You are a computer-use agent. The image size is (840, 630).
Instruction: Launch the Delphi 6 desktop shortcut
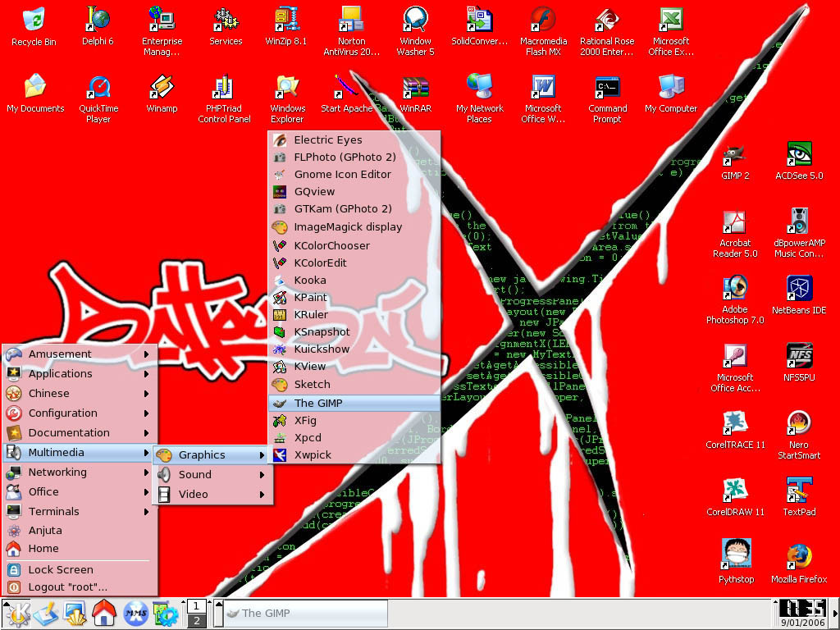click(98, 27)
